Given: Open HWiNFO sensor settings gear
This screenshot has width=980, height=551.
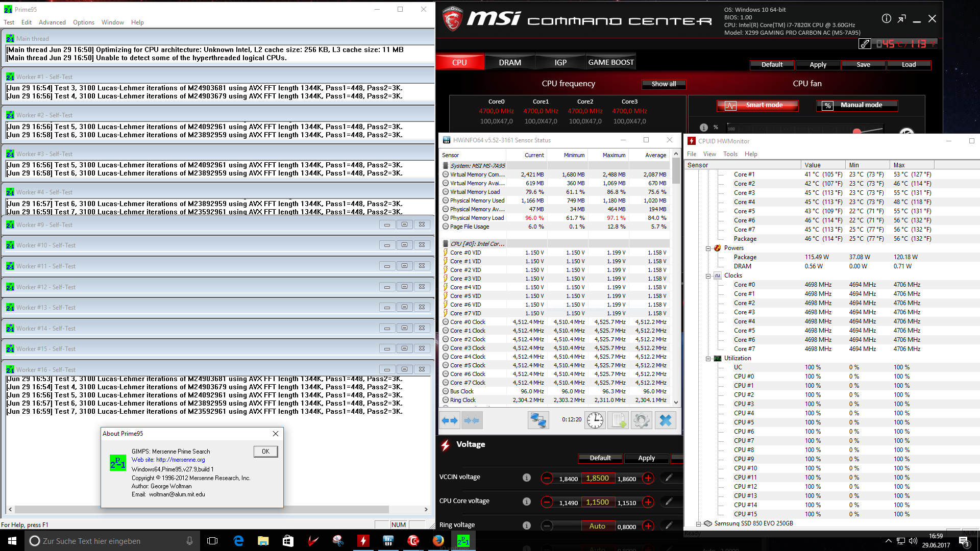Looking at the screenshot, I should (x=642, y=420).
